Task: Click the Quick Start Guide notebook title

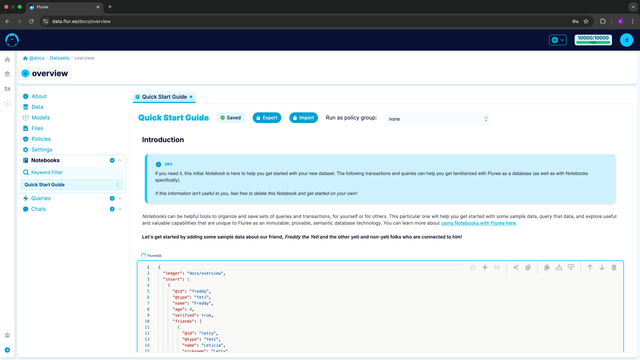Action: click(x=173, y=118)
